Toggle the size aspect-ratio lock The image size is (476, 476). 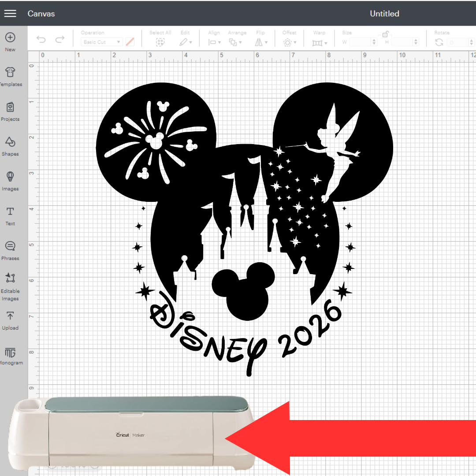tap(385, 34)
